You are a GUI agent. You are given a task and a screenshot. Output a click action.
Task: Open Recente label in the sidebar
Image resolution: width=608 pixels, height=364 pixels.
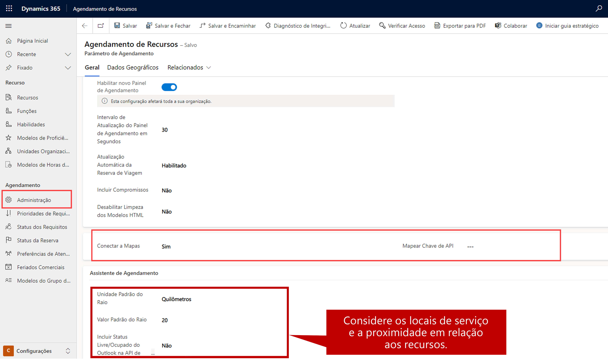pyautogui.click(x=26, y=54)
